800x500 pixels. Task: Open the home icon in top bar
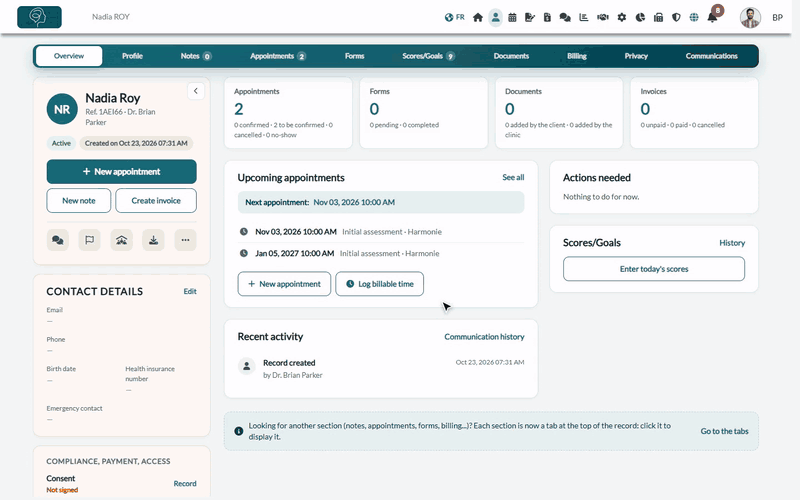pyautogui.click(x=478, y=17)
